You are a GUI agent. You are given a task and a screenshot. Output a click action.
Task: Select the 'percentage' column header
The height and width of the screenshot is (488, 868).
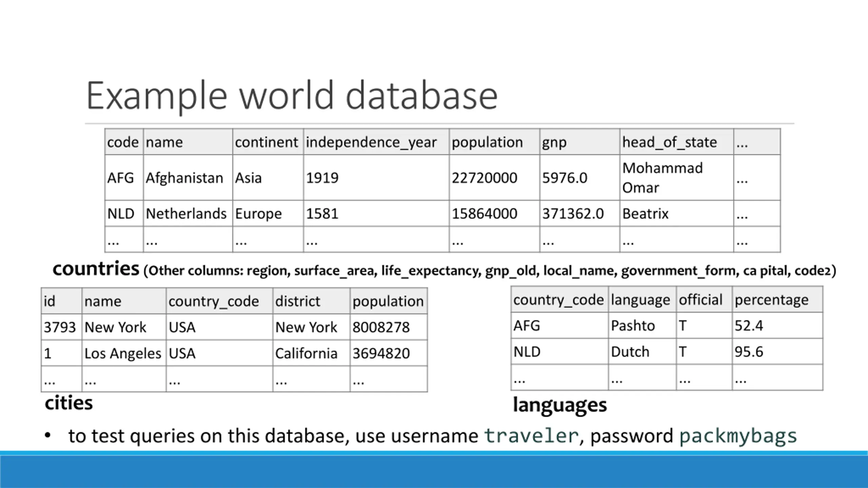[777, 300]
